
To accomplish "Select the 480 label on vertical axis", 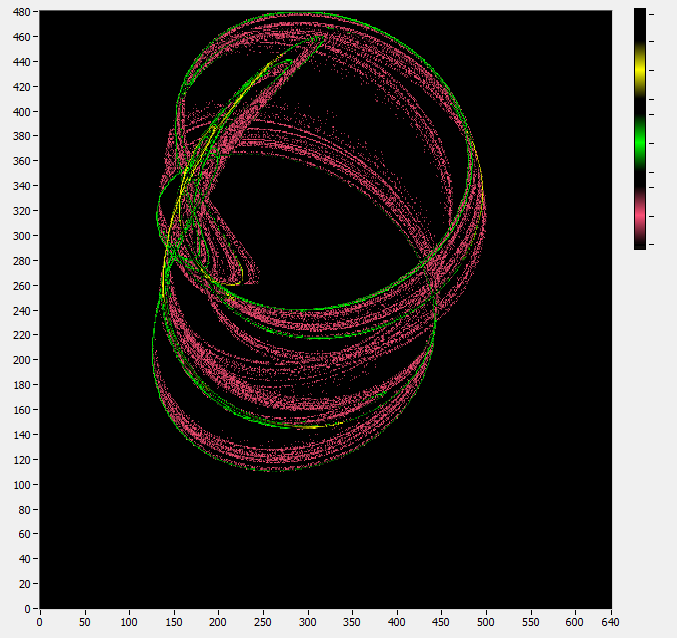I will click(x=22, y=12).
